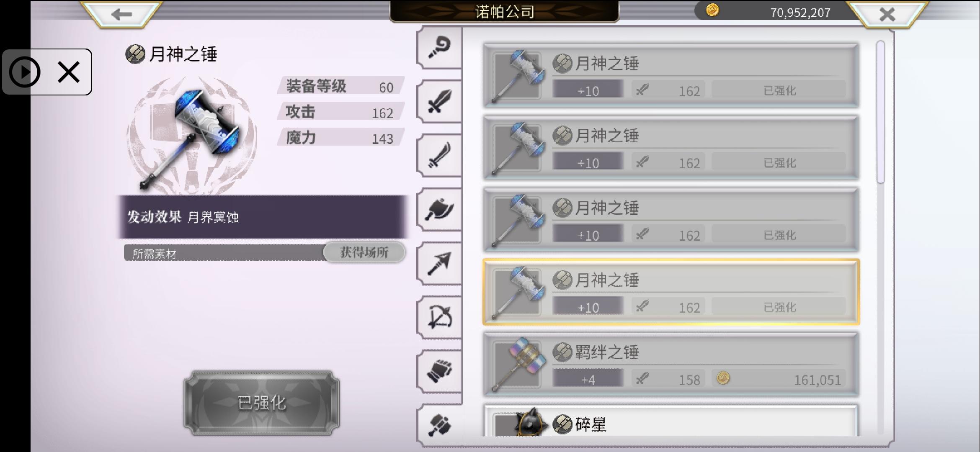Screen dimensions: 980x452
Task: Select the hammer weapon category tab
Action: 439,425
